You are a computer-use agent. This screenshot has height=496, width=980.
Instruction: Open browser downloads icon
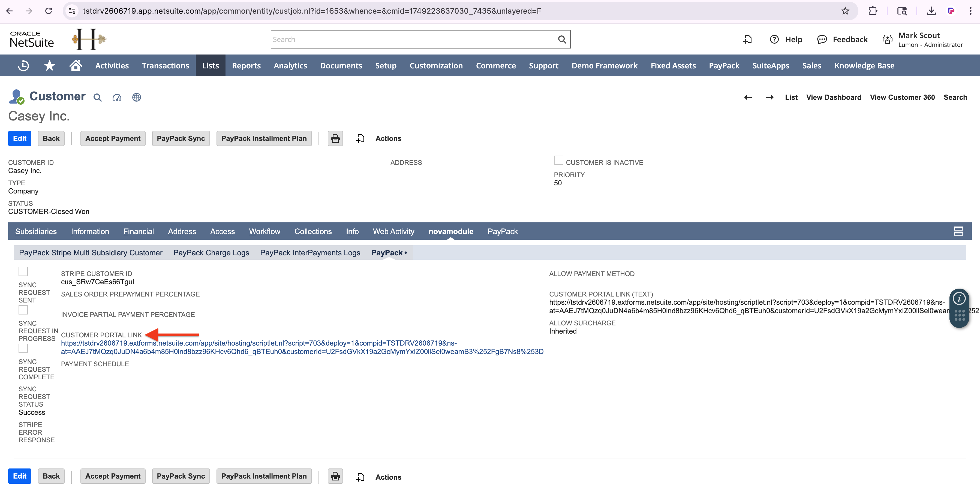coord(931,11)
